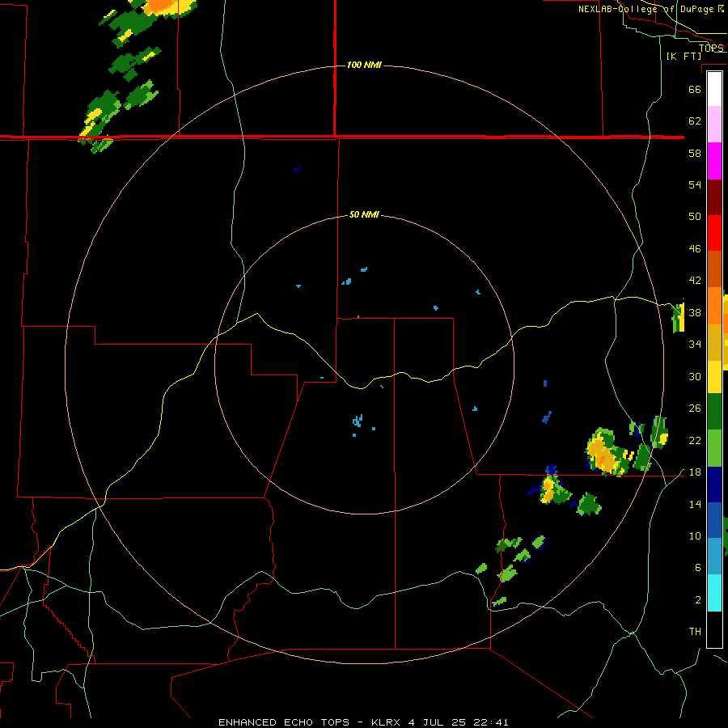Click the legend value '30'
Screen dimensions: 728x728
(695, 376)
